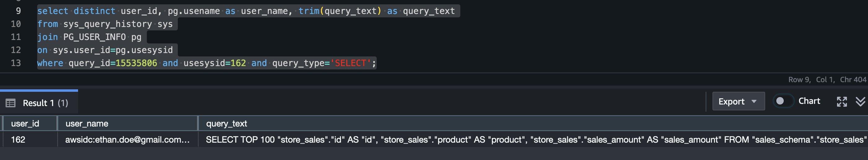The height and width of the screenshot is (160, 868).
Task: Click the Chart label text
Action: [x=809, y=101]
